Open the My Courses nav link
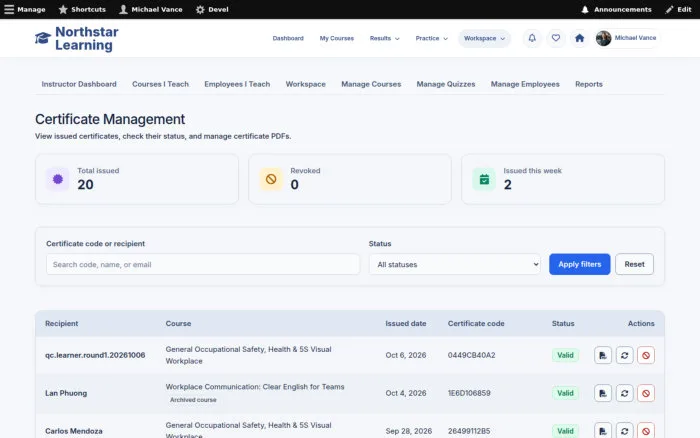The height and width of the screenshot is (438, 700). click(x=337, y=38)
